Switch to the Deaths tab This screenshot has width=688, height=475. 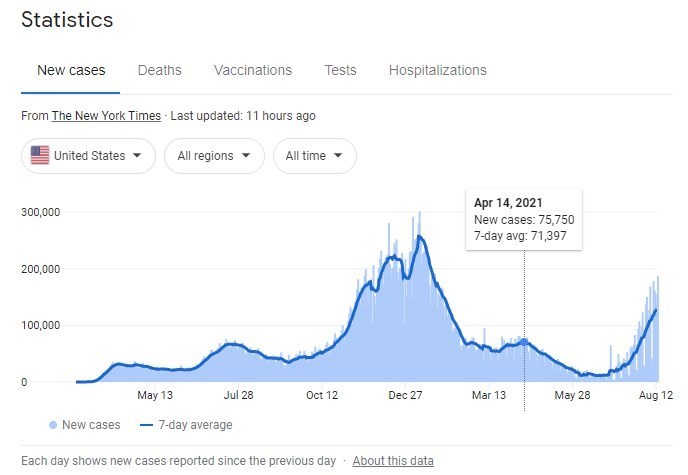tap(159, 70)
